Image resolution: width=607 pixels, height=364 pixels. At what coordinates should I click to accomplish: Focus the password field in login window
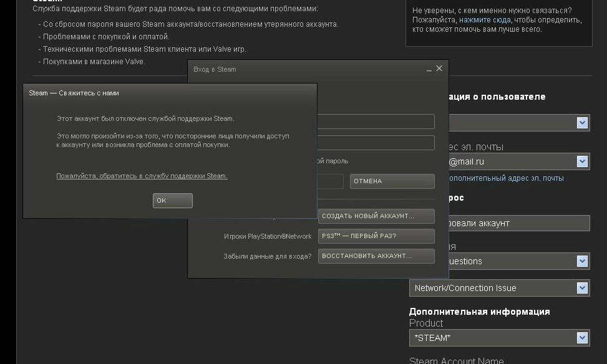376,143
